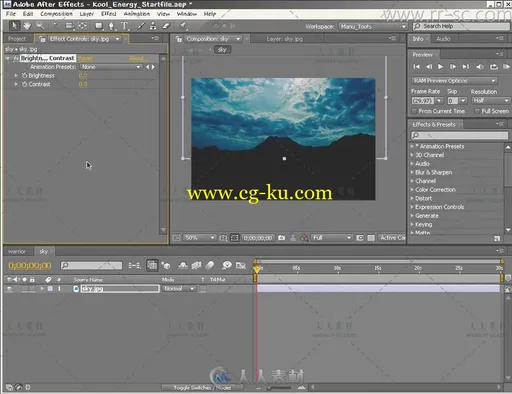Select the Eraser tool
Viewport: 512px width, 394px height.
pyautogui.click(x=166, y=26)
